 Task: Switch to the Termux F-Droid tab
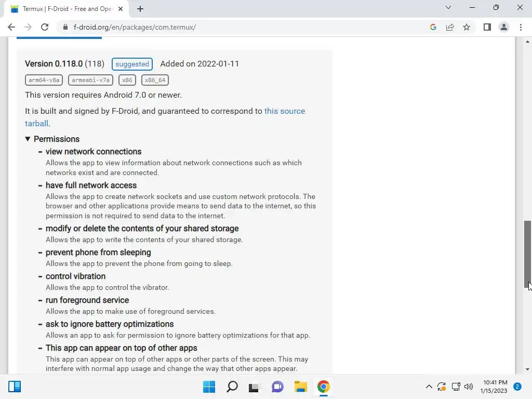pos(66,9)
